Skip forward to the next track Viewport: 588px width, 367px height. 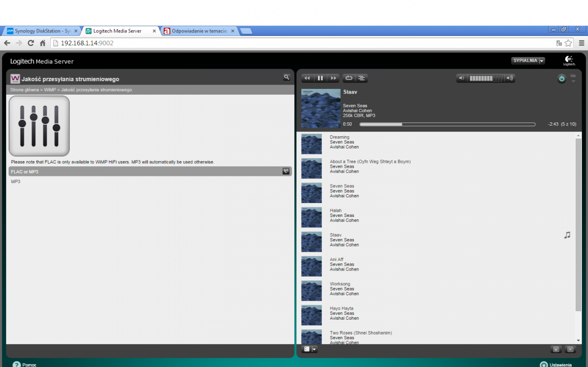[333, 78]
